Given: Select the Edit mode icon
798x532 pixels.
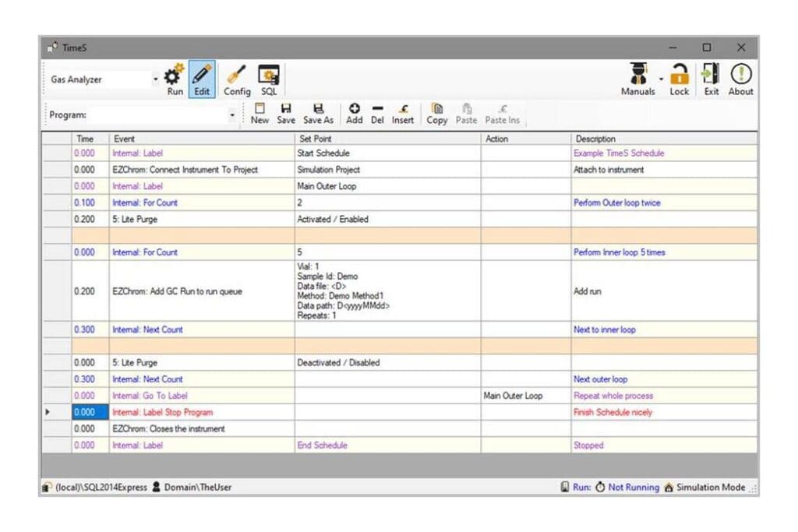Looking at the screenshot, I should (202, 77).
